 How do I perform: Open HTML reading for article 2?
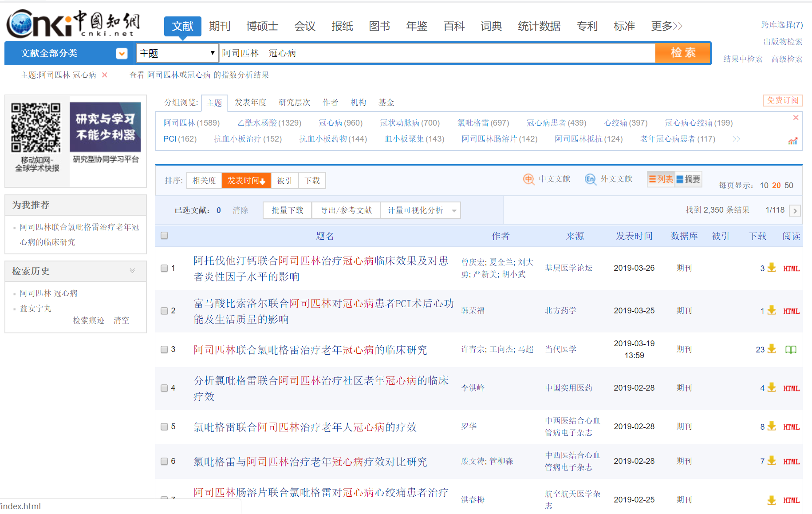pos(791,311)
